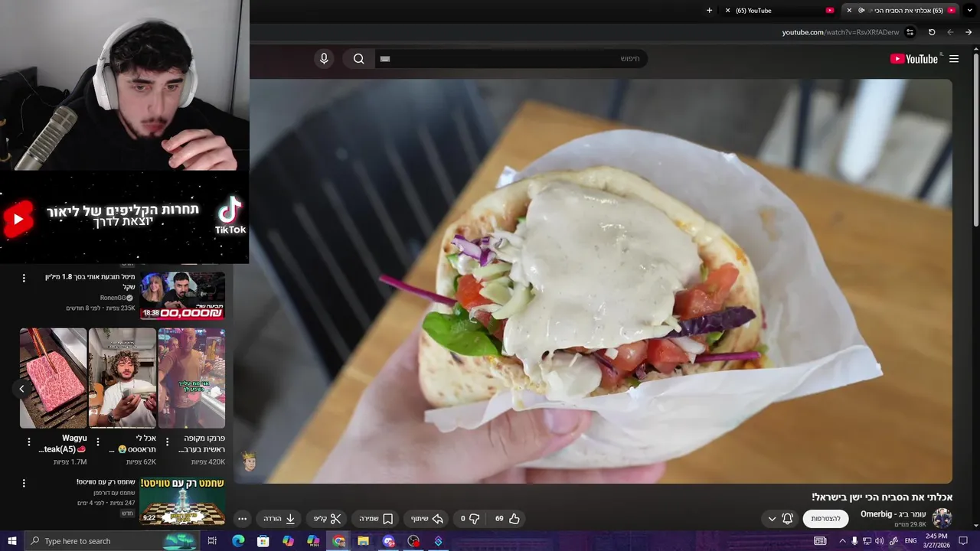Switch to the (65) YouTube tab
This screenshot has height=551, width=980.
click(x=779, y=11)
